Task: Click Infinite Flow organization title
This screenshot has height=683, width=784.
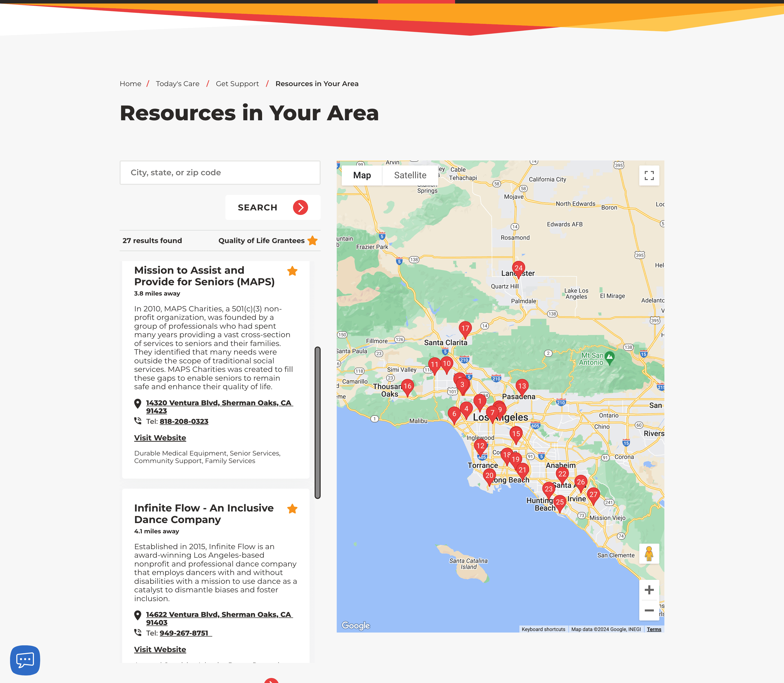Action: 204,514
